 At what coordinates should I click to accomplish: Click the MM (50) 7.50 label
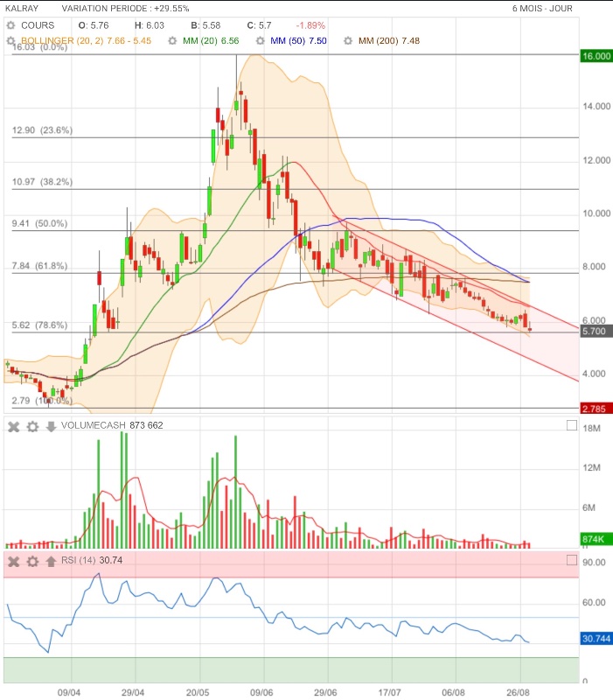click(x=298, y=41)
